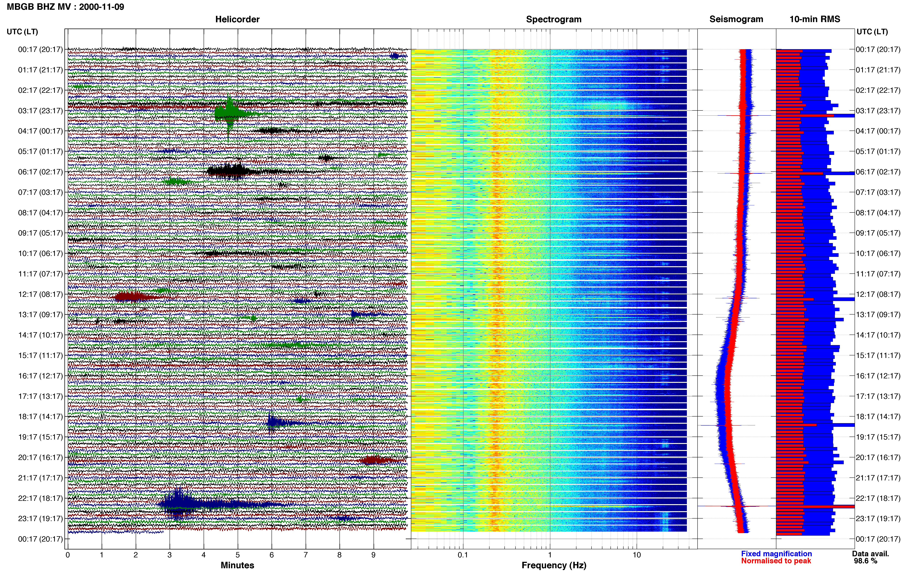Screen dimensions: 924x578
Task: Click the 12:17 (08:17) label on the Helicorder axis
Action: click(40, 294)
